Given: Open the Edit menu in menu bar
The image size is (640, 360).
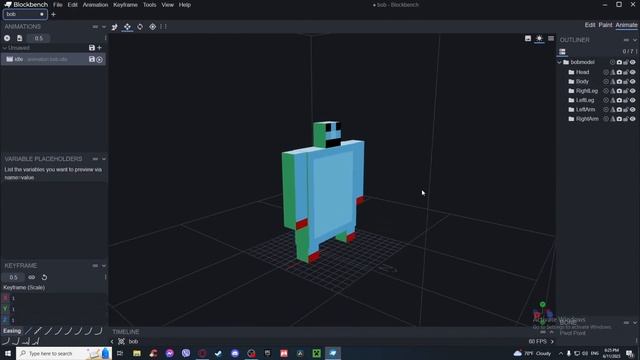Looking at the screenshot, I should 72,5.
